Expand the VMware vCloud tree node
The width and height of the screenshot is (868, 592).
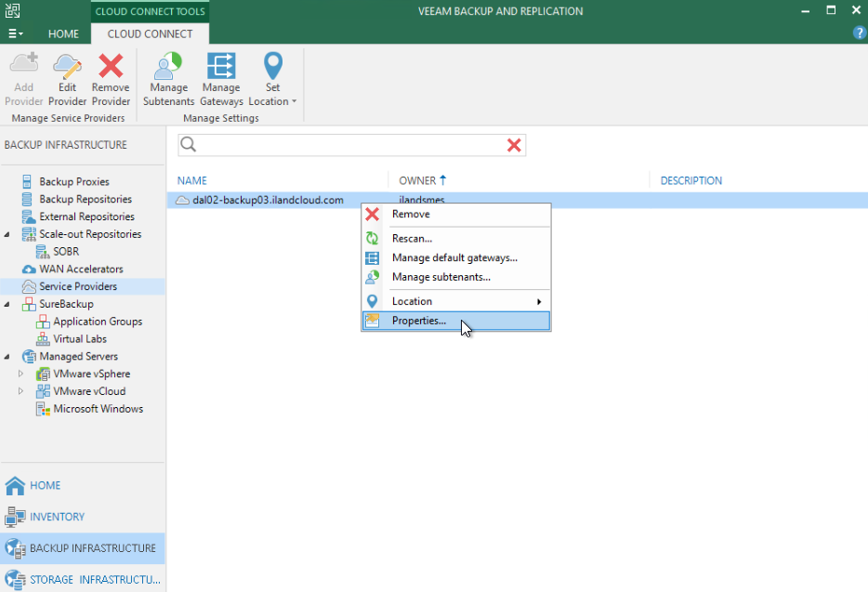point(21,391)
